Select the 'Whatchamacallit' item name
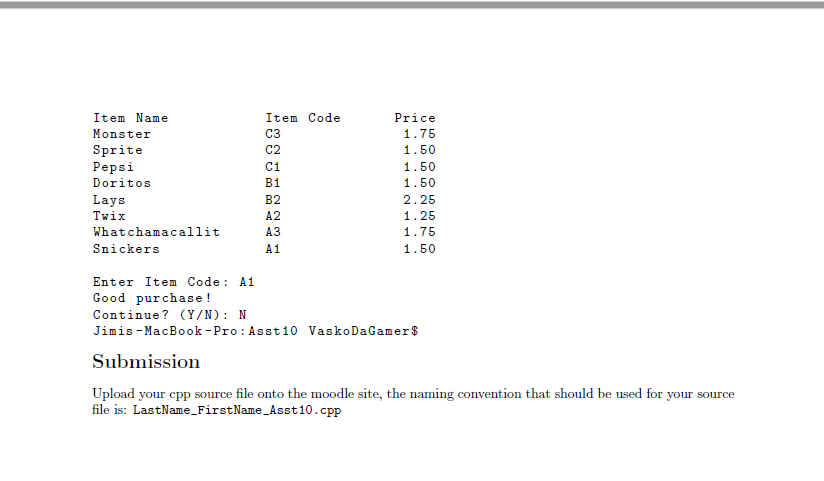Image resolution: width=824 pixels, height=481 pixels. pos(157,232)
